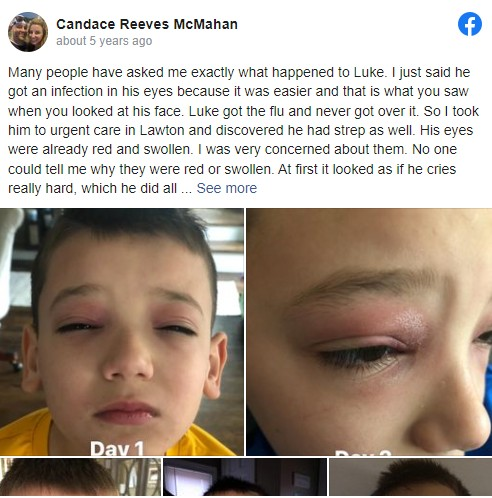Viewport: 492px width, 498px height.
Task: Click the 'Day 1' caption on photo
Action: 117,448
